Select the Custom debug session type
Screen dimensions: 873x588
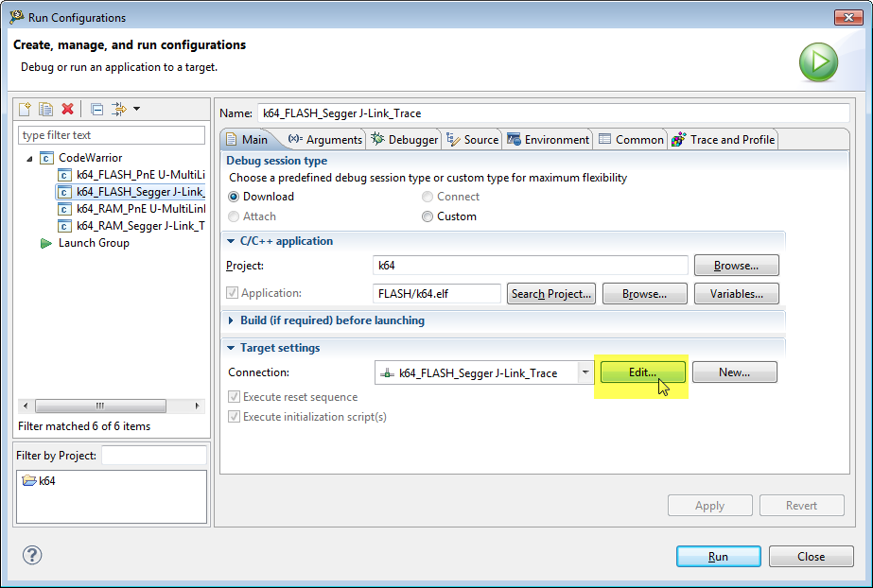[x=428, y=216]
